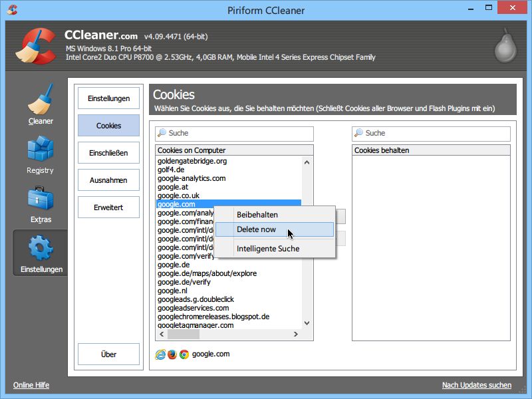This screenshot has width=532, height=399.
Task: Click the cookie list scroll-up arrow
Action: coord(307,162)
